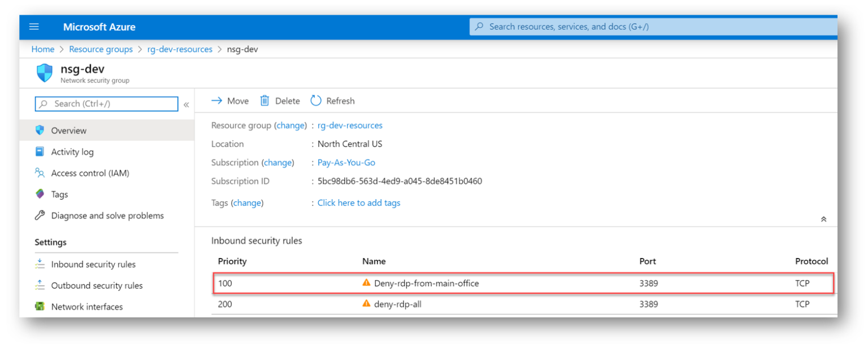The height and width of the screenshot is (344, 868).
Task: Click port 3389 of deny-rdp-all rule
Action: pyautogui.click(x=649, y=304)
